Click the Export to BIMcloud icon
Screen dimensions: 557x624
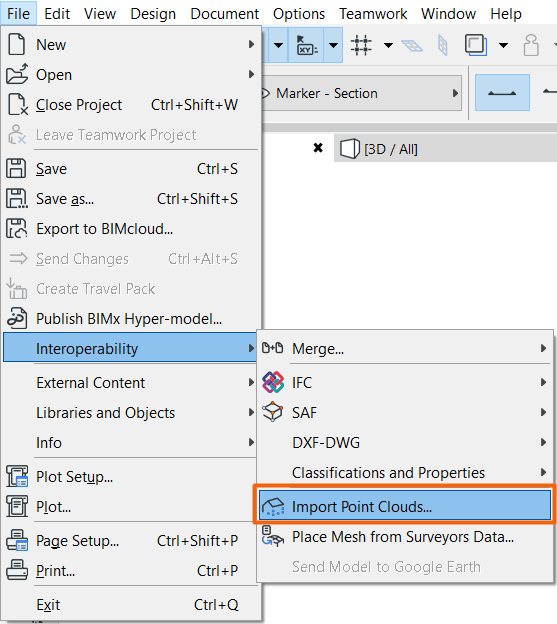[x=17, y=228]
